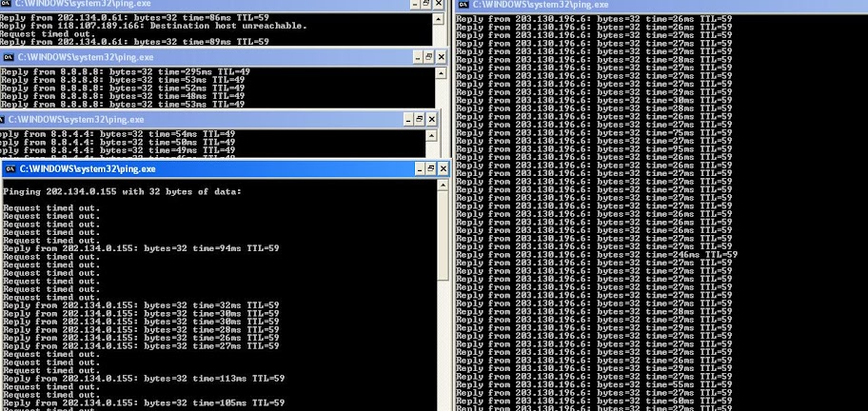Image resolution: width=868 pixels, height=411 pixels.
Task: Click the 8.8.4.4 reply with time=49ms
Action: (x=117, y=150)
